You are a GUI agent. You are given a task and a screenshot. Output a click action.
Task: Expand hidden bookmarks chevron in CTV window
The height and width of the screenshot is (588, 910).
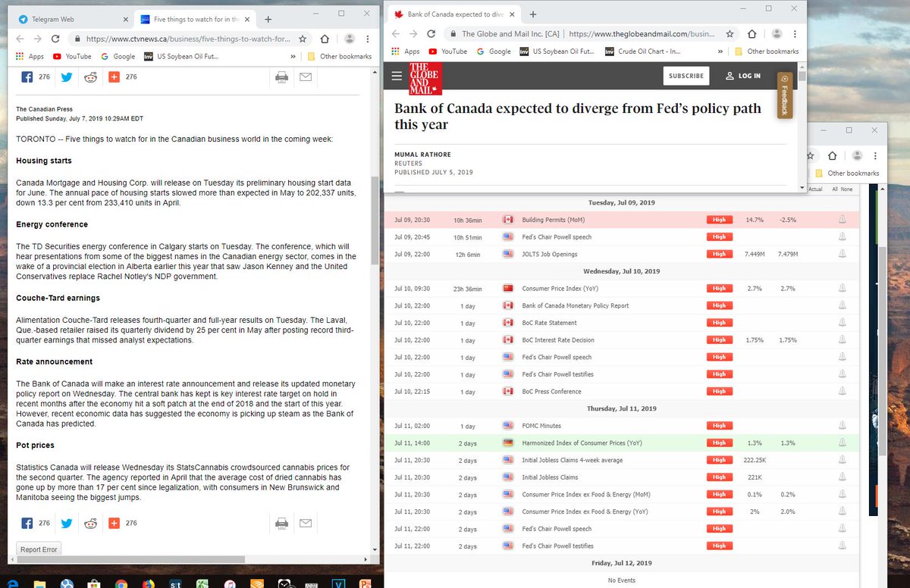pyautogui.click(x=293, y=57)
